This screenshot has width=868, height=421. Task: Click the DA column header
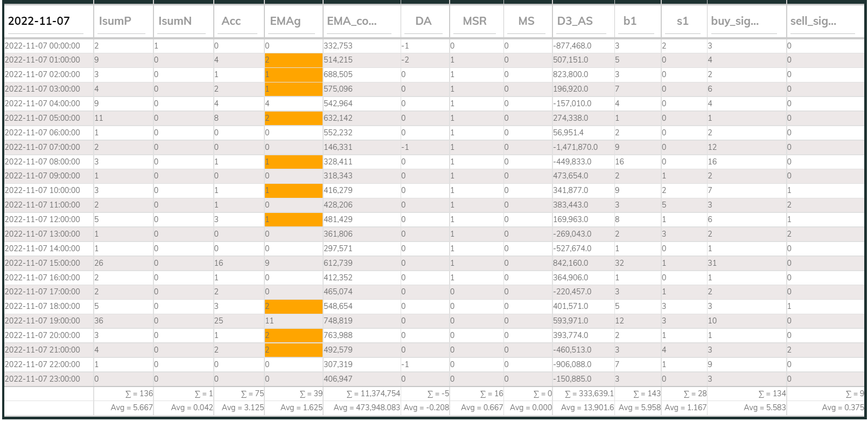pyautogui.click(x=425, y=21)
